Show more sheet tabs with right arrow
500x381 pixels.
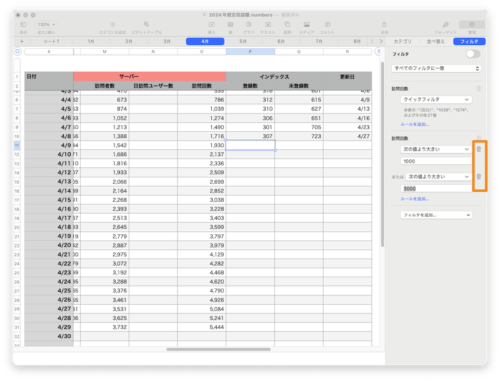pyautogui.click(x=381, y=41)
